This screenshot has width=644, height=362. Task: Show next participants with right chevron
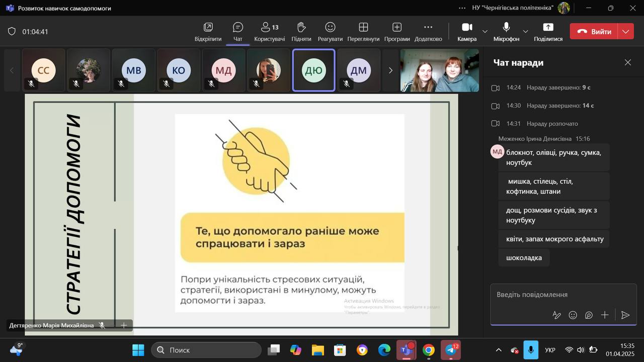tap(390, 70)
